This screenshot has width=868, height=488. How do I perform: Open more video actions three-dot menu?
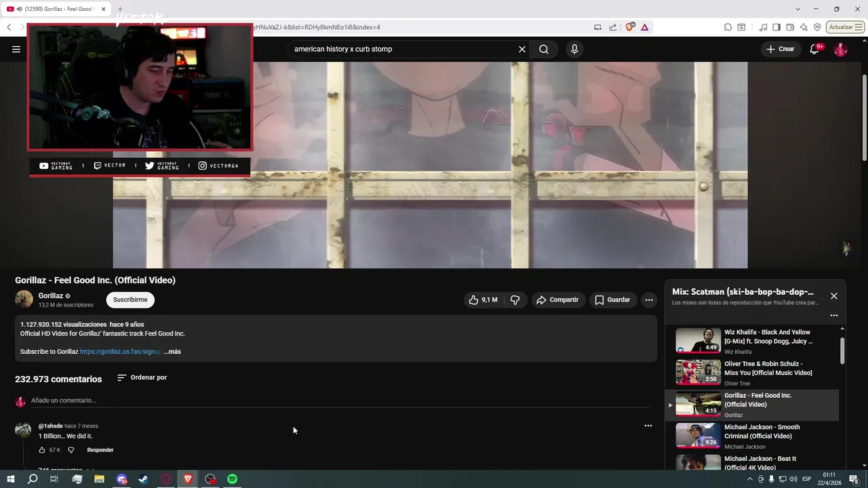click(649, 300)
